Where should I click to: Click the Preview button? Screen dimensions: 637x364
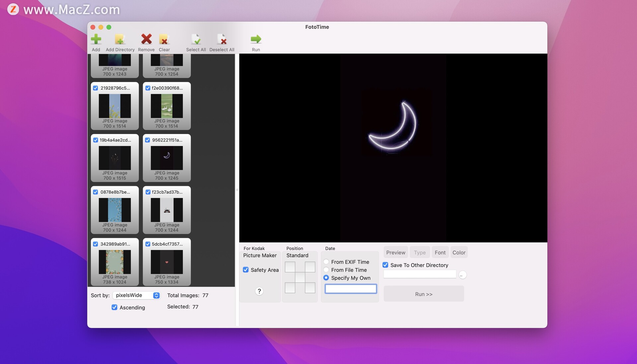click(x=395, y=252)
